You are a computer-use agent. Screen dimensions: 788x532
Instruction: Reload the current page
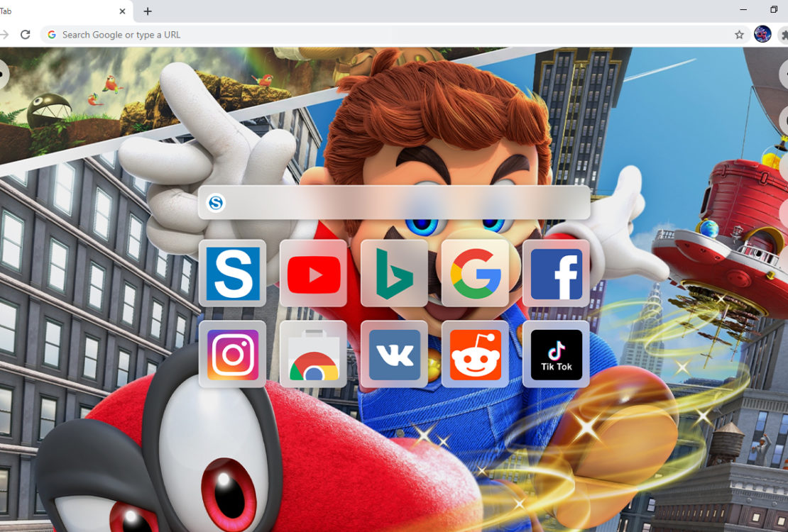pos(25,35)
